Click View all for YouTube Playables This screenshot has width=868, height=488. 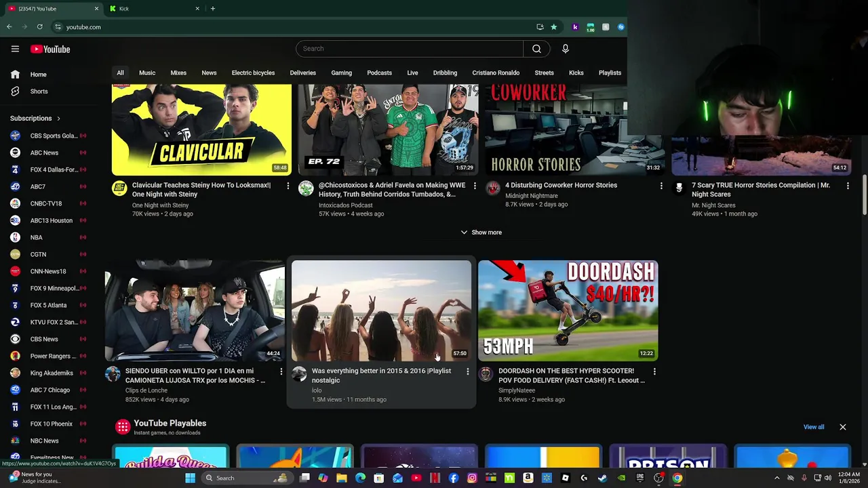[814, 427]
